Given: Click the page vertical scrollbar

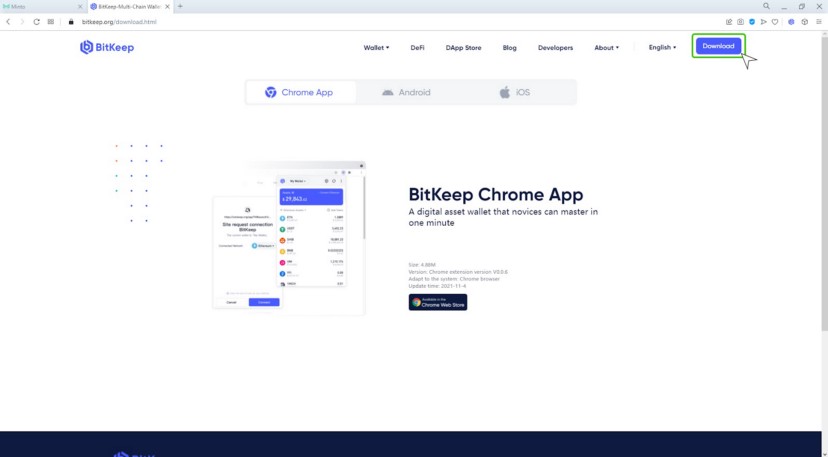Looking at the screenshot, I should [824, 182].
